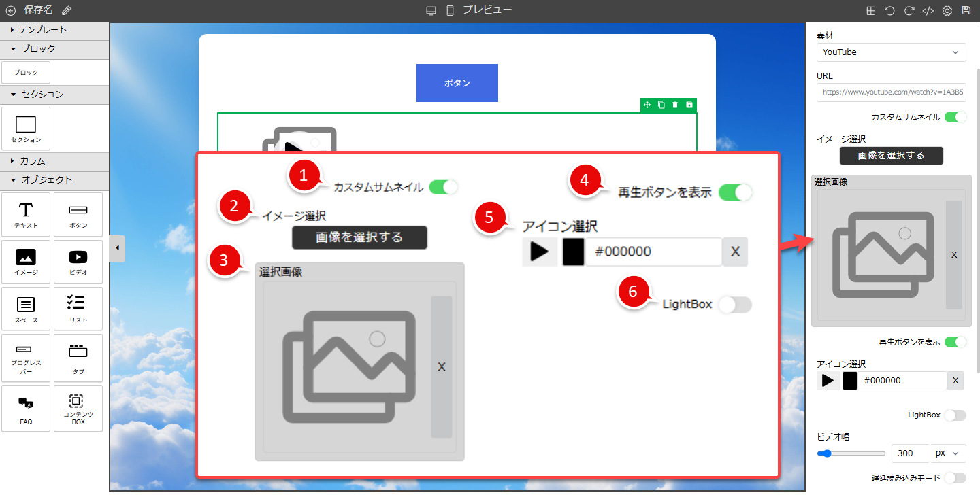
Task: Click the undo arrow in the top bar
Action: click(x=889, y=10)
